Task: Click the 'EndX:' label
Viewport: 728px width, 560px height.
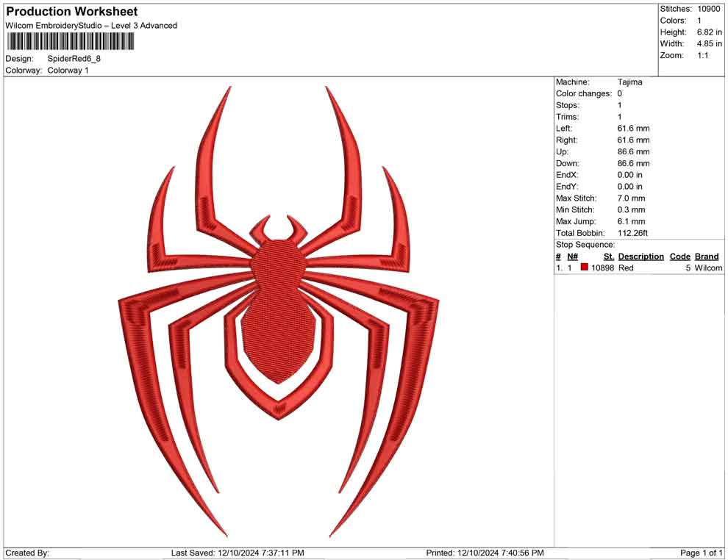Action: 567,175
